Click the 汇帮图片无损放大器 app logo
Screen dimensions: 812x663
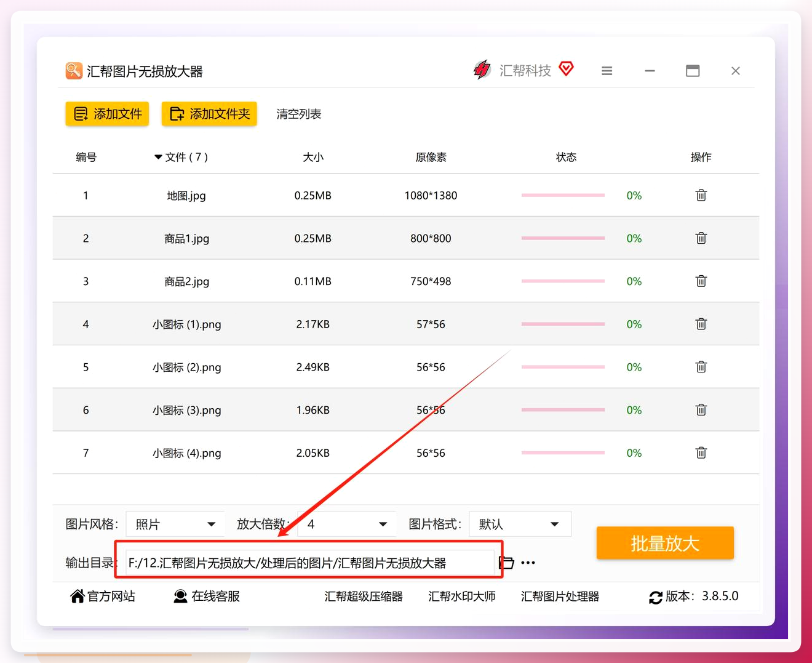(x=74, y=71)
